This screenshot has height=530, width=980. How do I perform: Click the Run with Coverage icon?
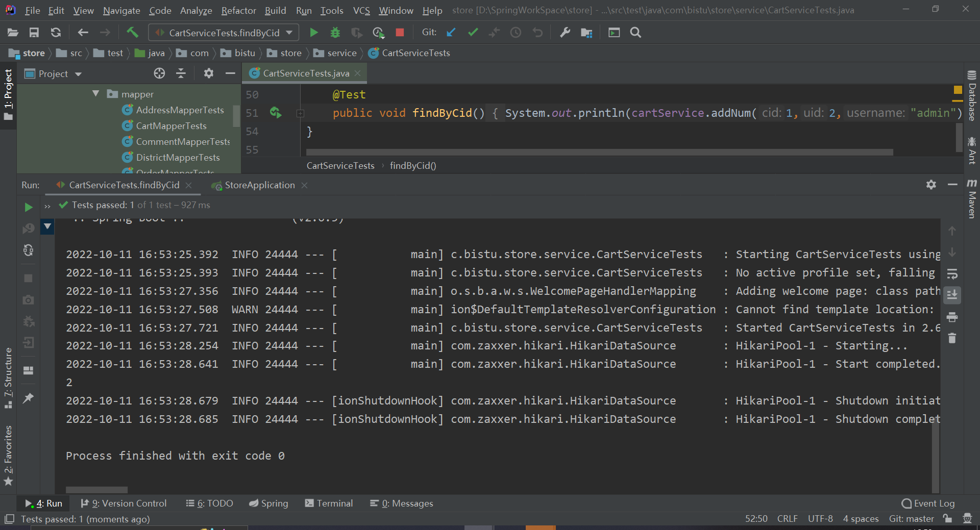click(x=357, y=33)
